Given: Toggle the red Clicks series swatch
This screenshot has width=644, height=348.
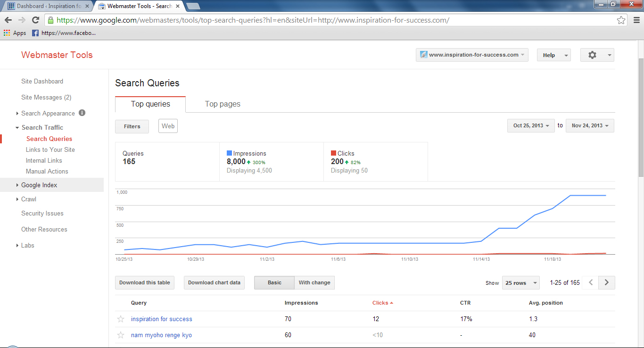Looking at the screenshot, I should [x=333, y=153].
